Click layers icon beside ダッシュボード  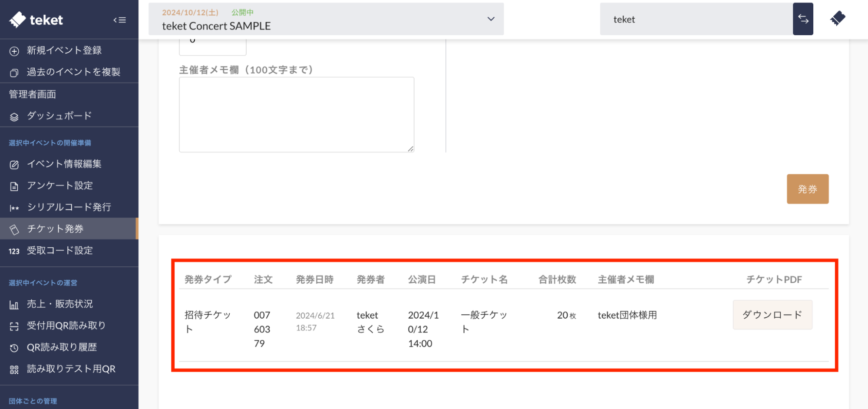coord(14,116)
